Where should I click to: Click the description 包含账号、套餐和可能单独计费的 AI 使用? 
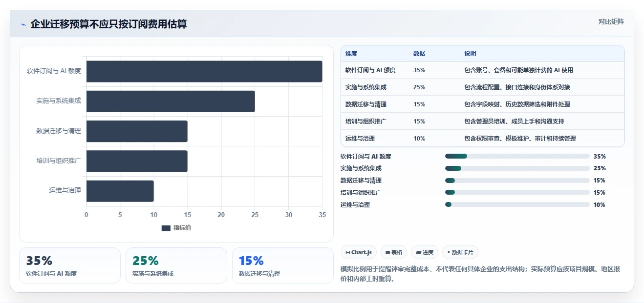518,70
